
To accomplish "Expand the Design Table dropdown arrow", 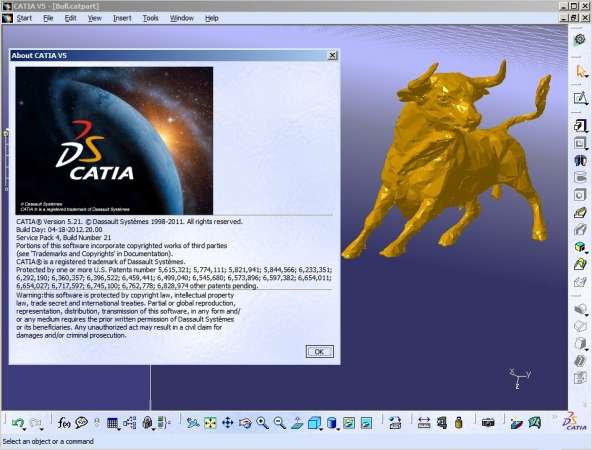I will [119, 430].
